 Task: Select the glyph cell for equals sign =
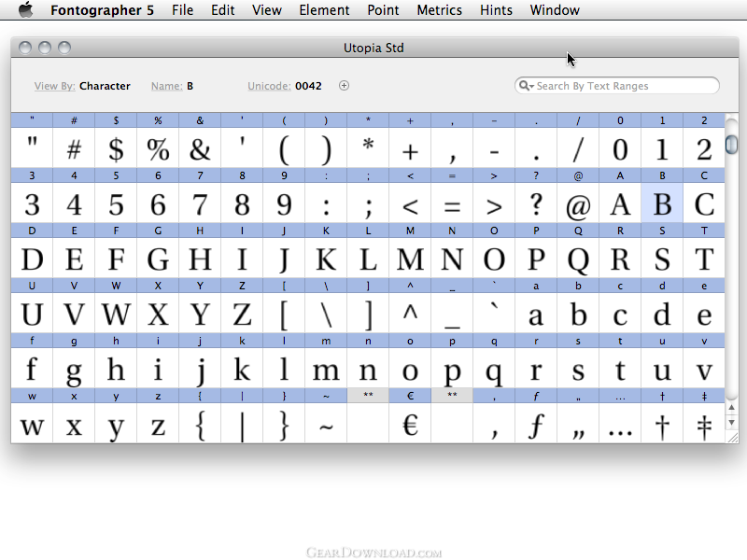click(452, 203)
